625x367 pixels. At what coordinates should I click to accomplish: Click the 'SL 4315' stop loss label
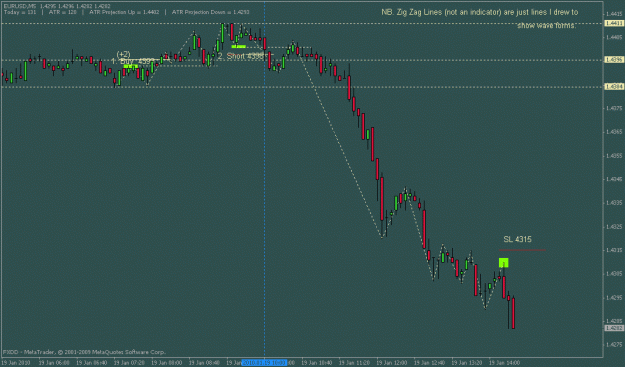[x=517, y=239]
